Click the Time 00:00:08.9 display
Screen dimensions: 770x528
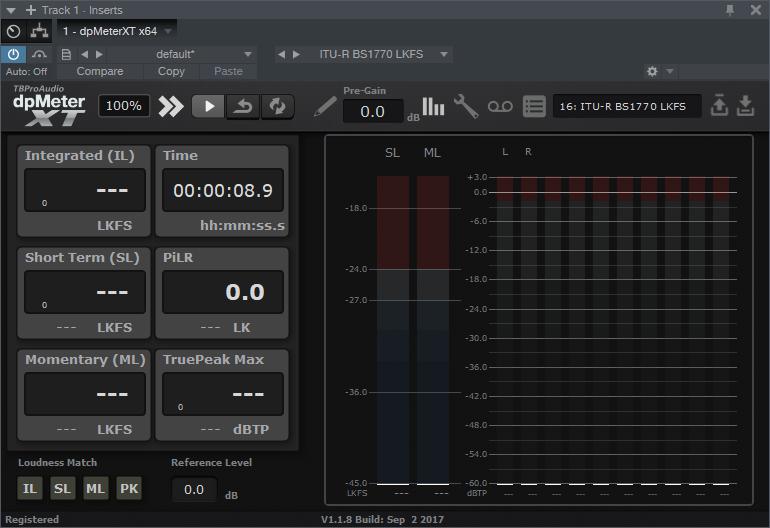(x=223, y=190)
